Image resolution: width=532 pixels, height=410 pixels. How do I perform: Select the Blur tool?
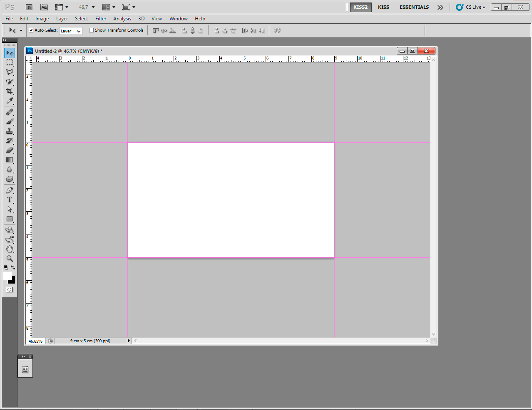click(10, 170)
